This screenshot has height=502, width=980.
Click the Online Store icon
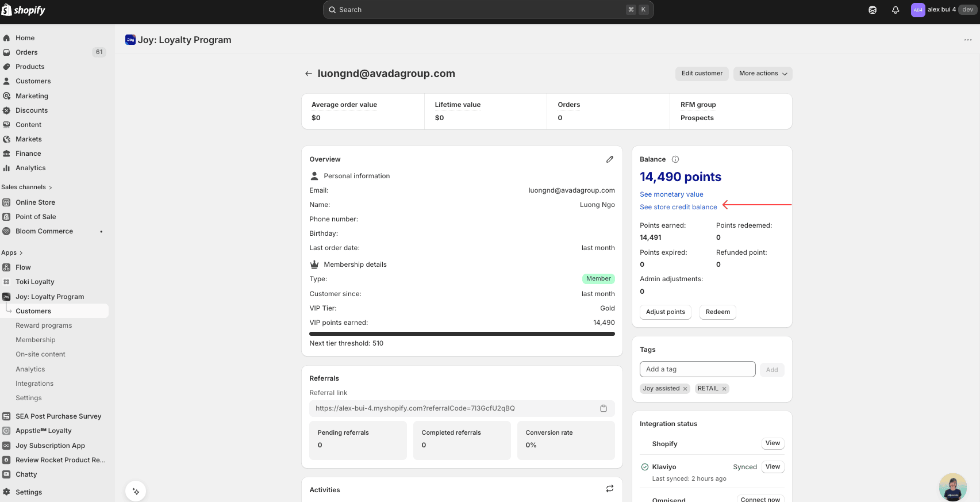click(6, 202)
